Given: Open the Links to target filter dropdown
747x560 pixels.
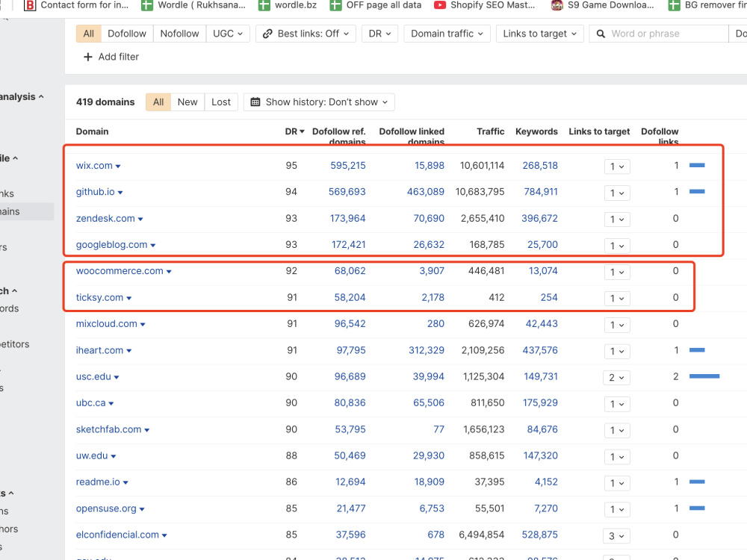Looking at the screenshot, I should pos(540,34).
